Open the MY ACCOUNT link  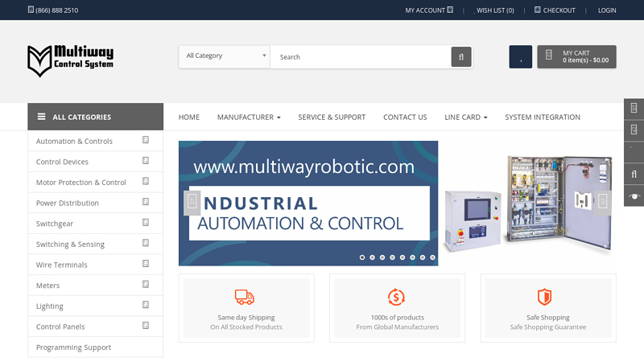[429, 10]
